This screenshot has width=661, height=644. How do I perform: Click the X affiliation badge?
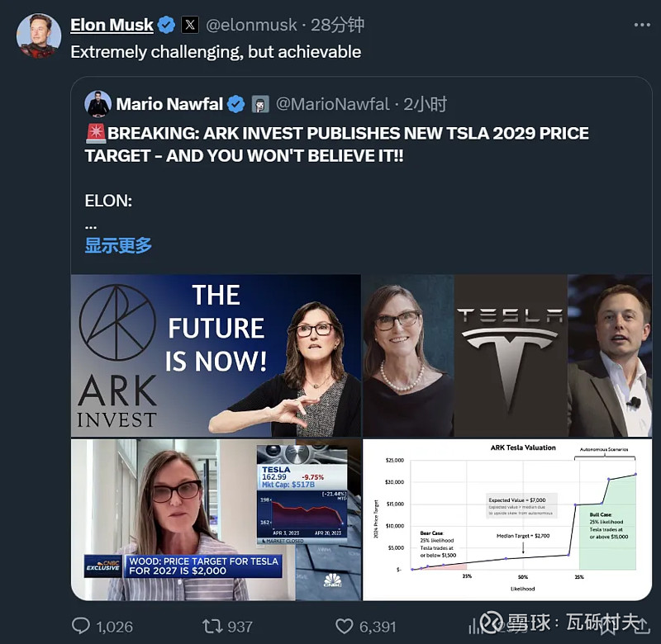[190, 26]
